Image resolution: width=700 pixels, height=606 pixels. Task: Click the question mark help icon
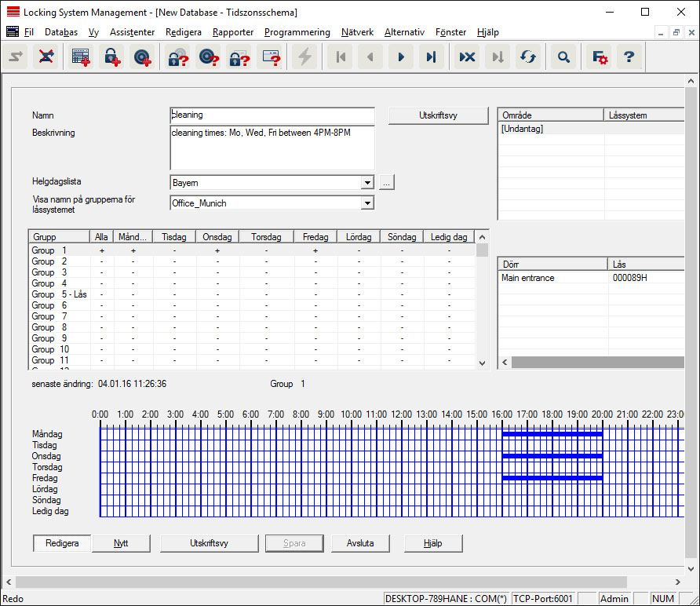click(629, 57)
